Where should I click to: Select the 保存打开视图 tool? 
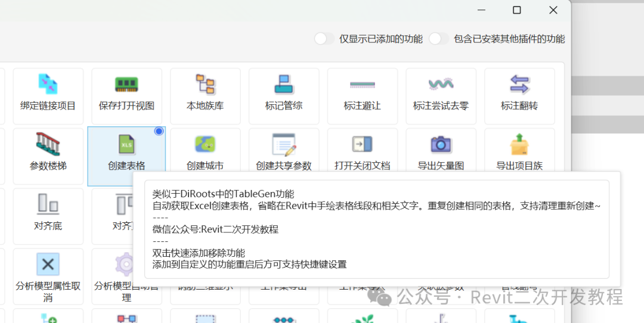tap(126, 97)
